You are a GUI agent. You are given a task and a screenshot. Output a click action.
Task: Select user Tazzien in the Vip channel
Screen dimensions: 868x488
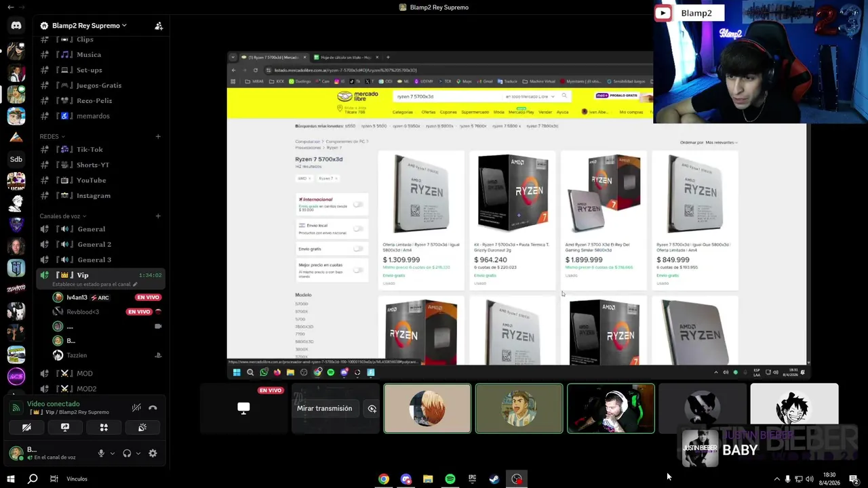[107, 355]
